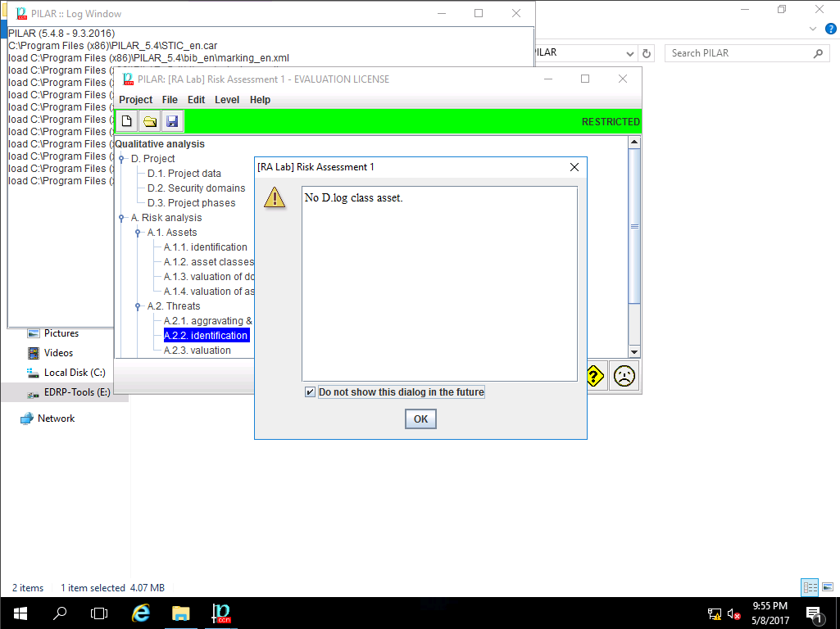Click the 'No D.log class asset.' message
The image size is (840, 629).
point(353,198)
